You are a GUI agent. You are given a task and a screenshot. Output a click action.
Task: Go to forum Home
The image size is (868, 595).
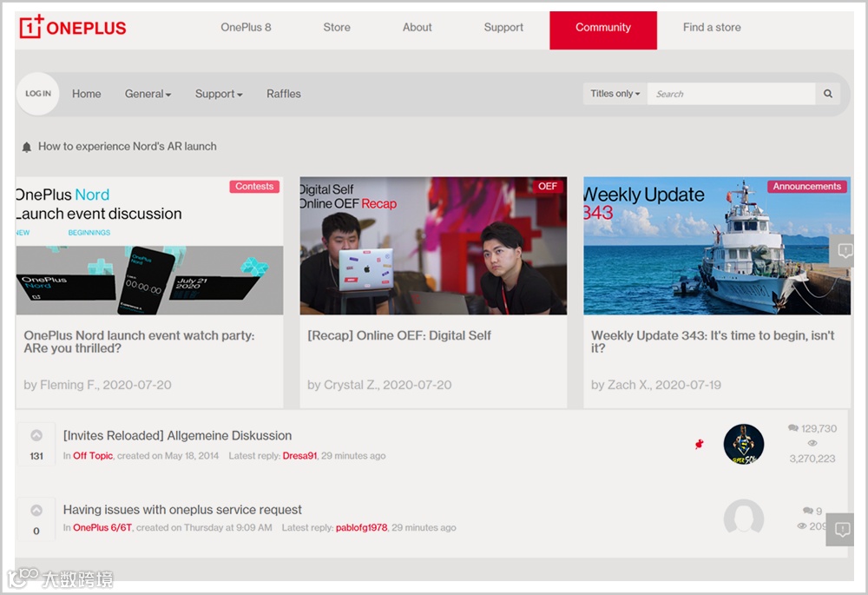[x=86, y=94]
